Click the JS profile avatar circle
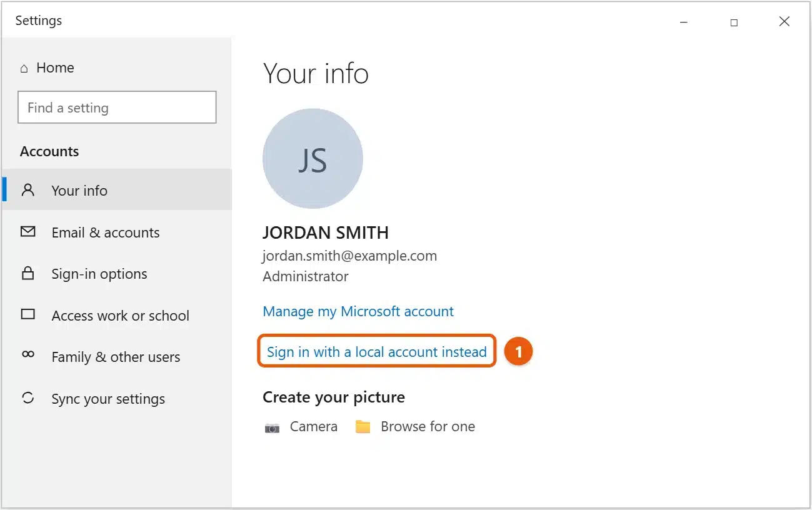812x510 pixels. coord(313,159)
